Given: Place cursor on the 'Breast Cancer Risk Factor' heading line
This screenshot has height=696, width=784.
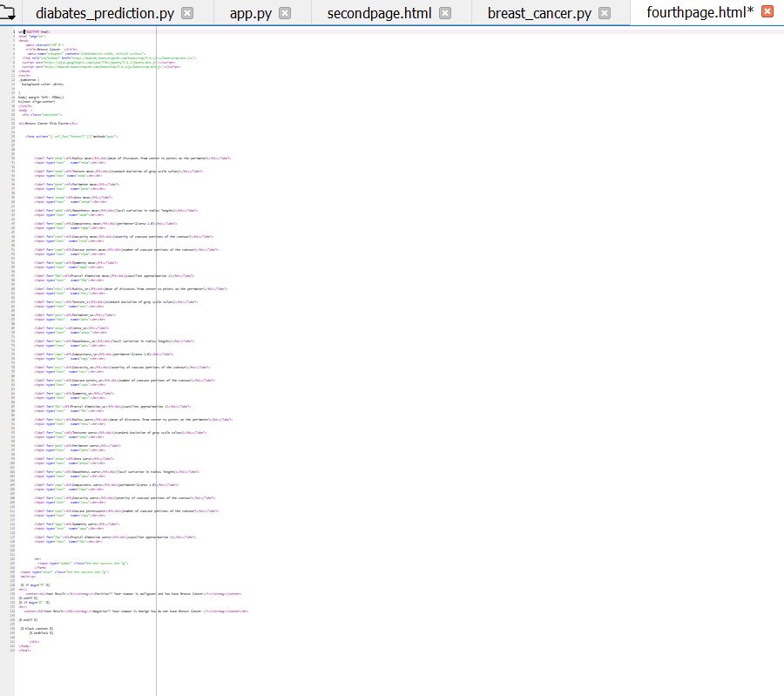Looking at the screenshot, I should click(x=48, y=123).
